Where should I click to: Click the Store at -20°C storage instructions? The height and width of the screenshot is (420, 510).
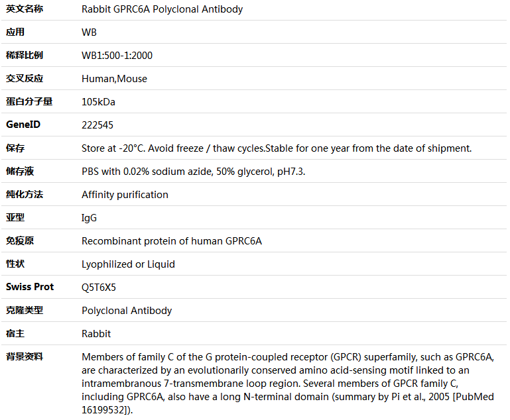coord(277,148)
